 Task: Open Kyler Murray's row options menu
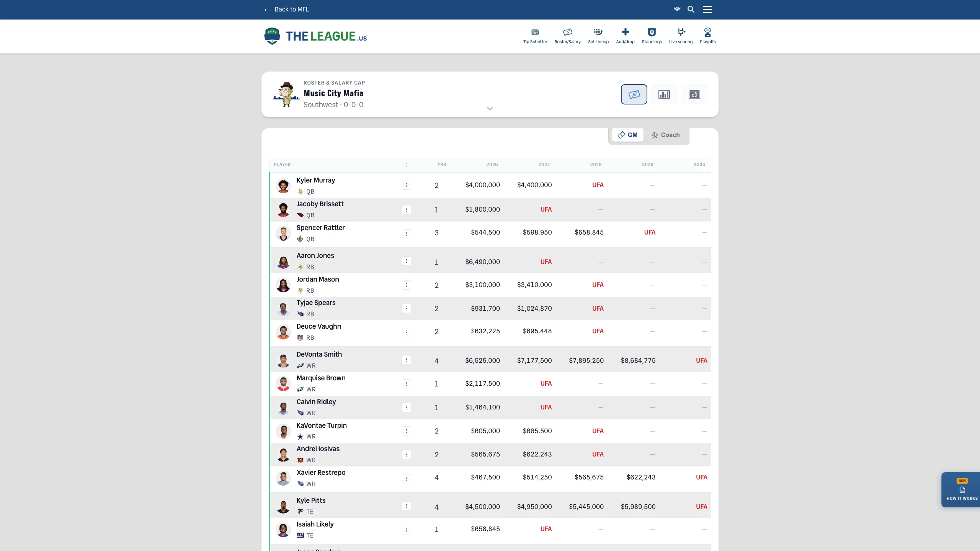click(x=406, y=185)
